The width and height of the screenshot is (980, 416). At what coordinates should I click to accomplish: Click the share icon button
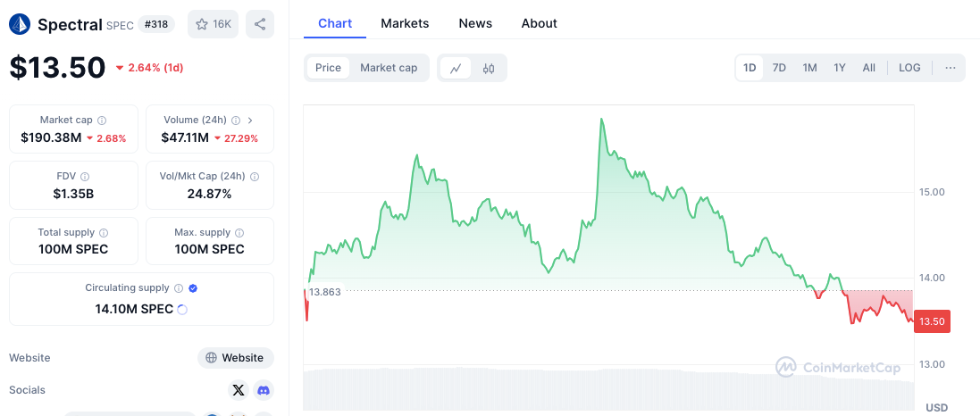point(260,24)
